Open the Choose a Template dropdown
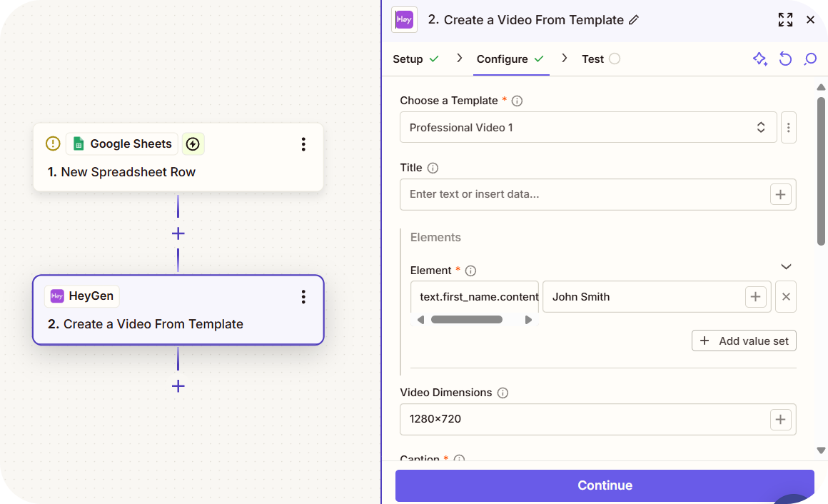This screenshot has height=504, width=828. click(x=588, y=127)
